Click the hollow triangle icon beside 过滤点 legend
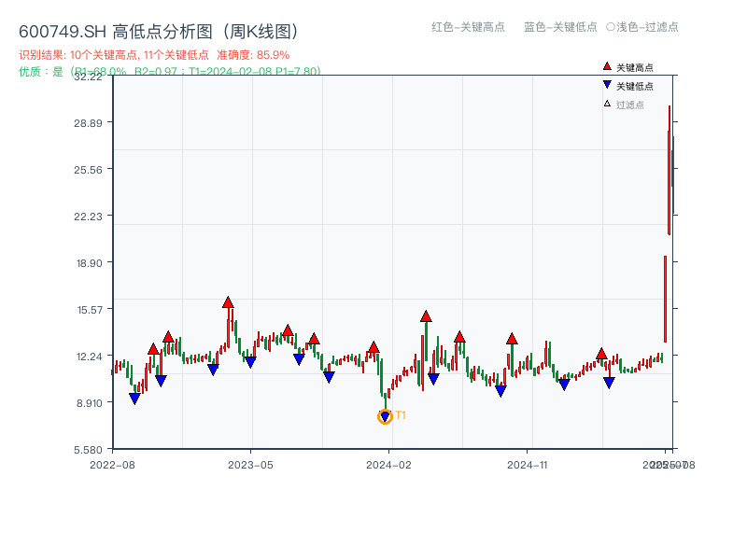This screenshot has height=560, width=747. click(607, 104)
